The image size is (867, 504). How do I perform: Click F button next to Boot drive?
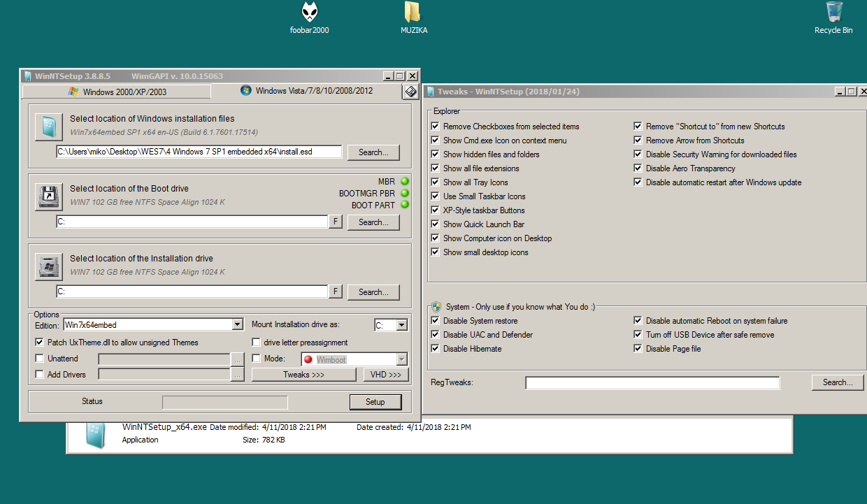pos(336,222)
